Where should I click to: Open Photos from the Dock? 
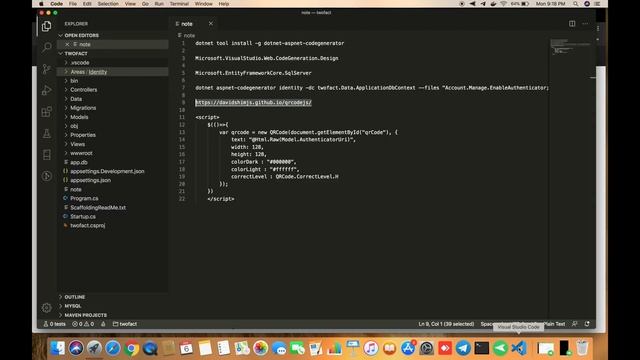point(260,348)
